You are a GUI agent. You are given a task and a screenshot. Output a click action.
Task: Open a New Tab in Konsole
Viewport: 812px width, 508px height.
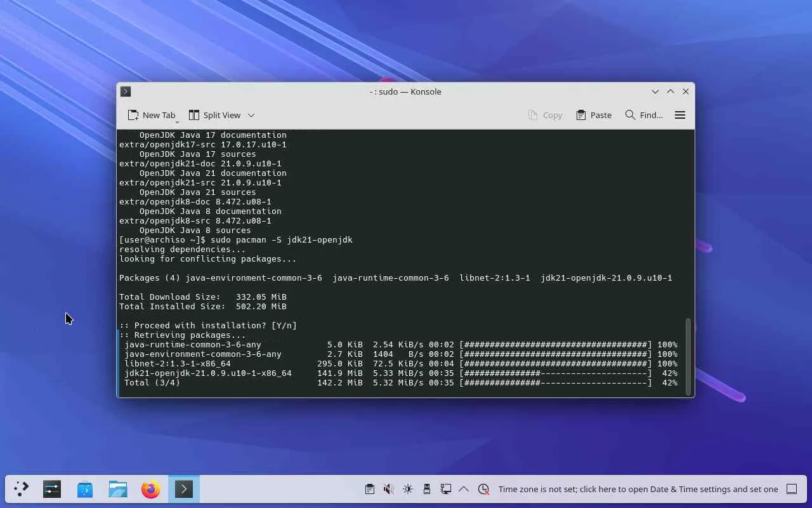pyautogui.click(x=152, y=115)
